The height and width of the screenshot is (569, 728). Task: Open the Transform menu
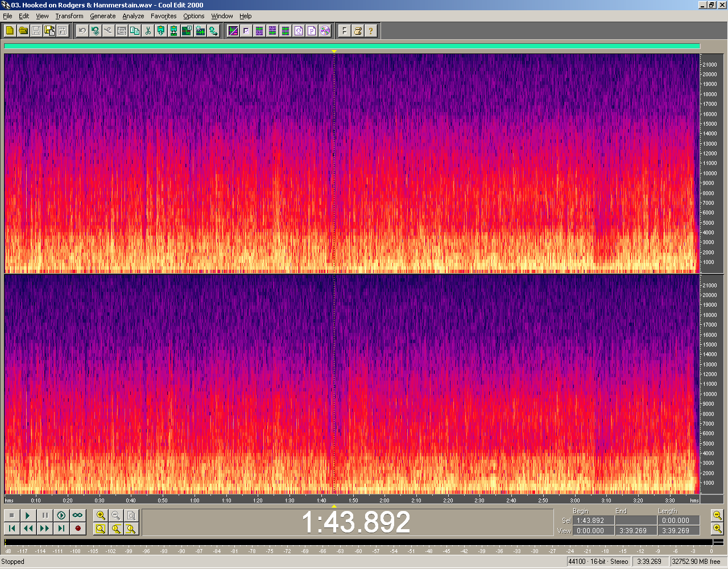pyautogui.click(x=69, y=16)
